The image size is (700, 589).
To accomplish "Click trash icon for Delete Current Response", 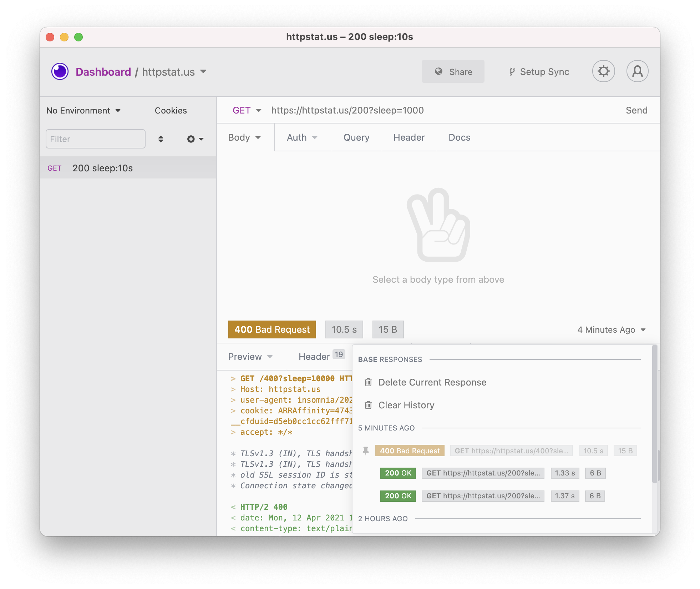I will (368, 382).
